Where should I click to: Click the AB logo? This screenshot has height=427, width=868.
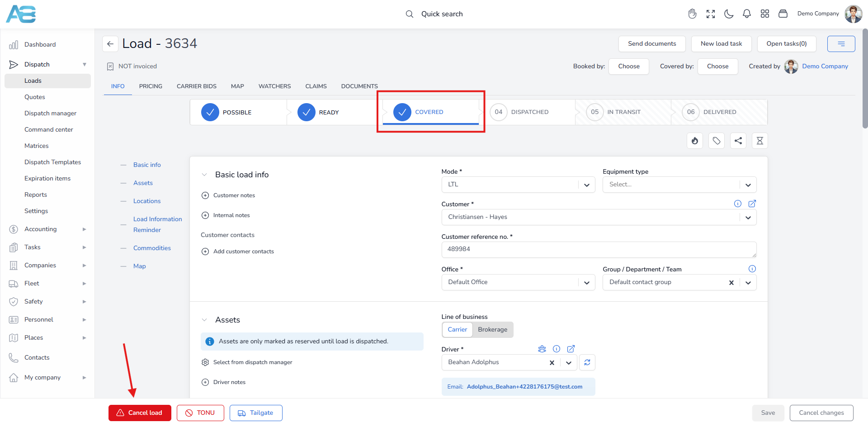(21, 14)
